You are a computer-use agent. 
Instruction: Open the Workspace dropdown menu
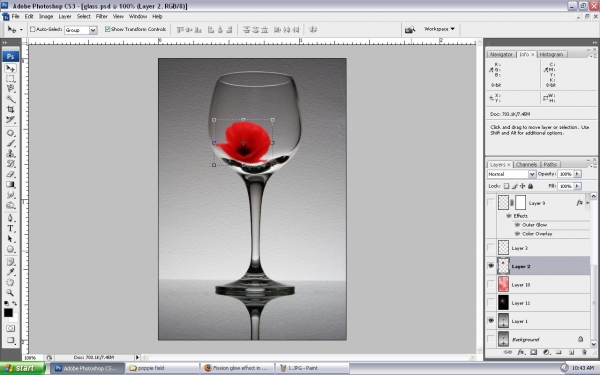pos(439,29)
